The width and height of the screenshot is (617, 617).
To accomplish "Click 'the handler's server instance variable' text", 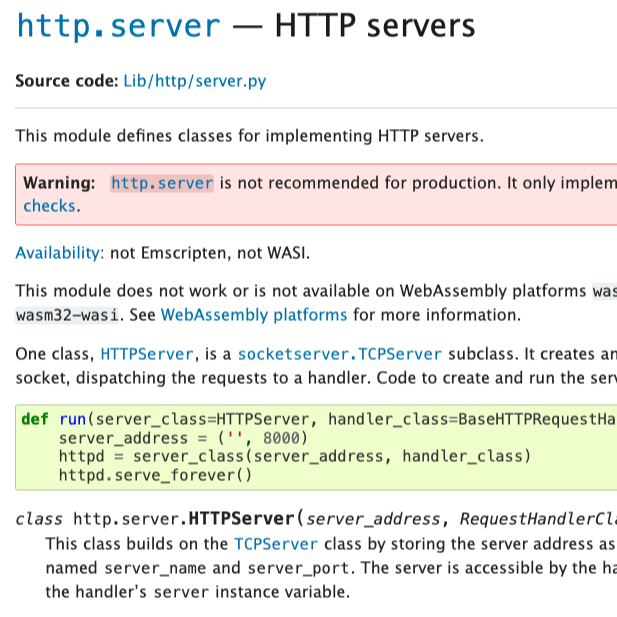I will click(x=198, y=592).
